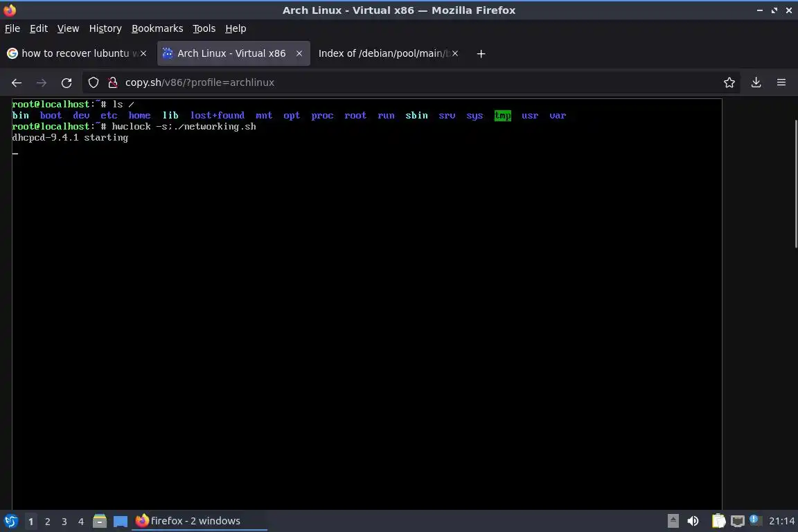Open the Help menu
The height and width of the screenshot is (532, 798).
coord(236,28)
